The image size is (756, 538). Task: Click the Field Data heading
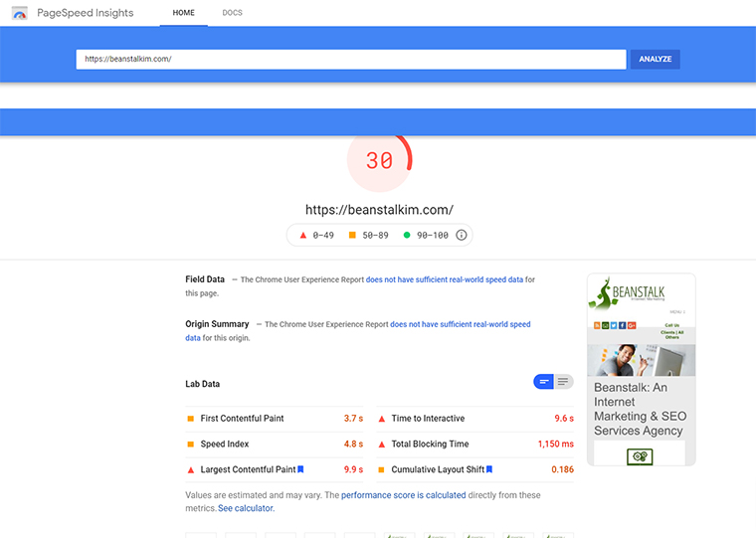point(205,279)
